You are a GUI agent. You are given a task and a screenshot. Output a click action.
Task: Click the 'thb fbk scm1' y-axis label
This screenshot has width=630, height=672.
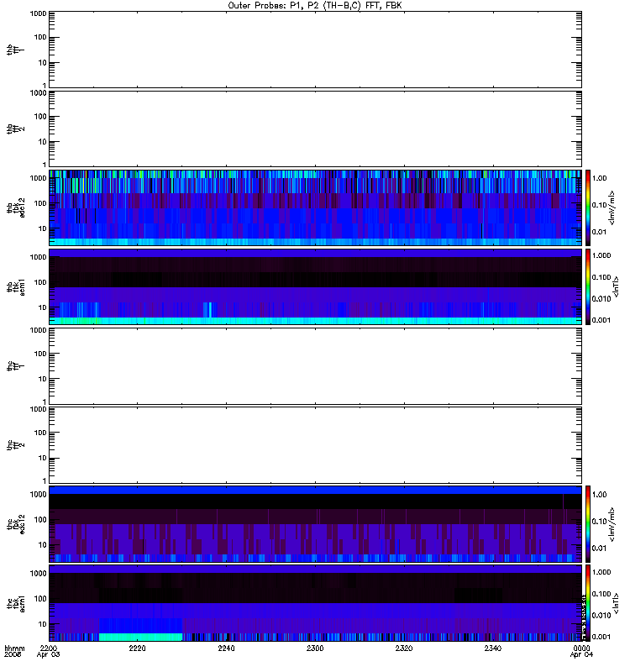coord(16,286)
